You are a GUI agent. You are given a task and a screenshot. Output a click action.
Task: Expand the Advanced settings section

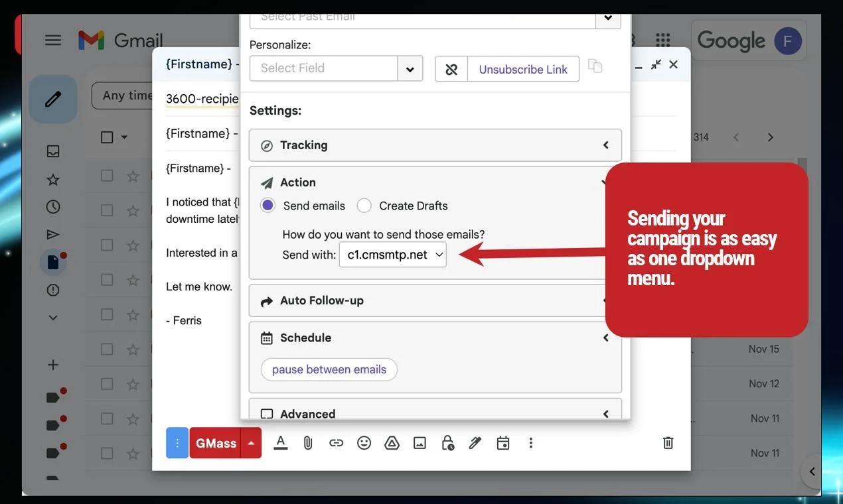(435, 410)
